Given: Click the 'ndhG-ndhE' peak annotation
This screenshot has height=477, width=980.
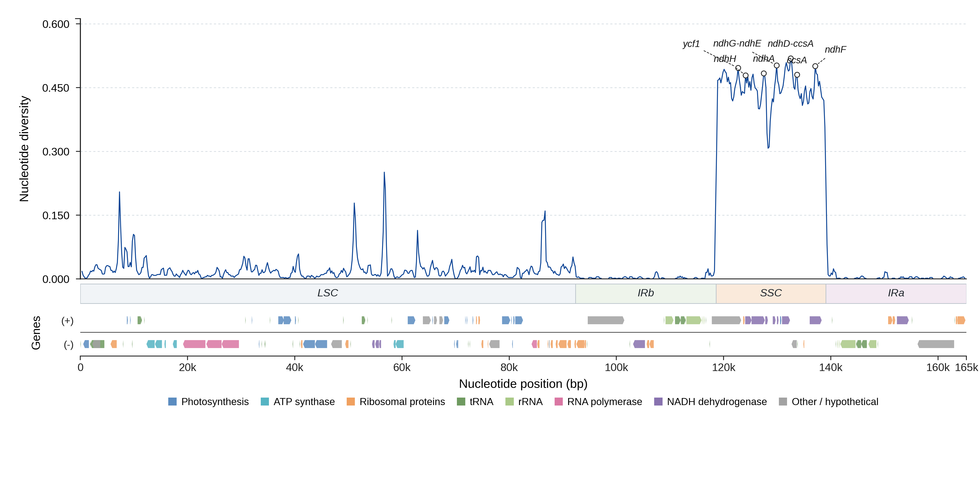Looking at the screenshot, I should click(737, 43).
